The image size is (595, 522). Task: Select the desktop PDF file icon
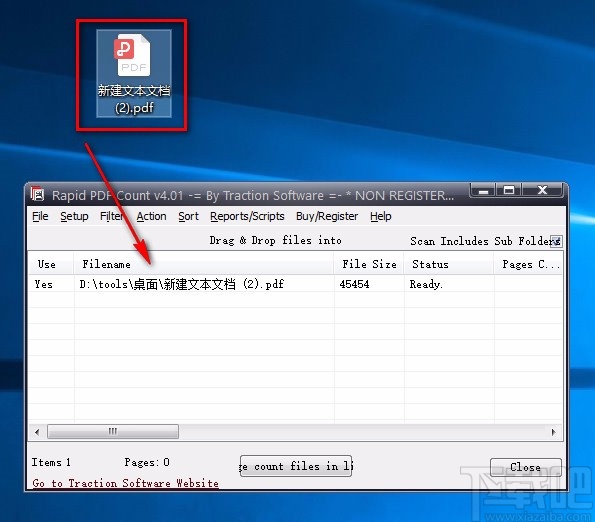click(134, 74)
